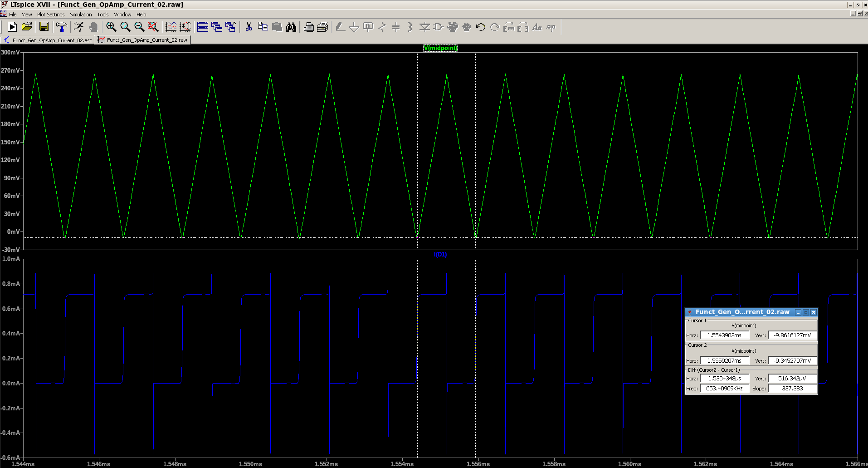Copy using the duplicate pages icon
This screenshot has width=868, height=468.
click(263, 27)
